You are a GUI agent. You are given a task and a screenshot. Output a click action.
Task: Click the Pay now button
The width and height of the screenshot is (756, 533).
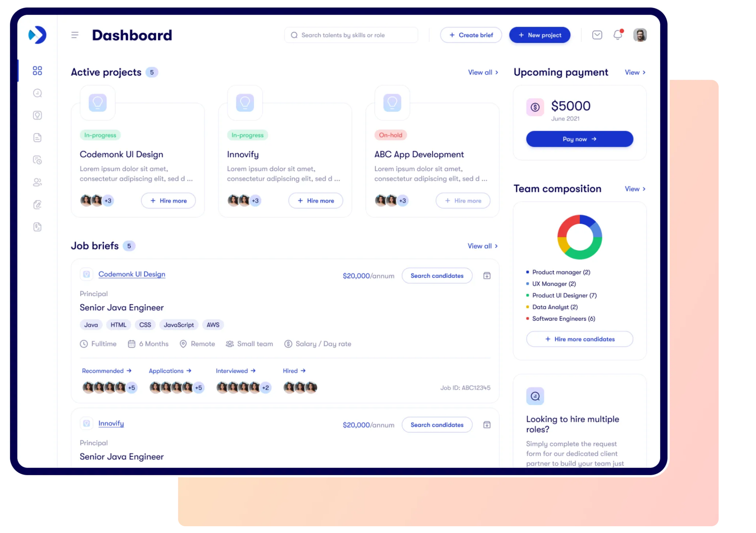[x=579, y=139]
